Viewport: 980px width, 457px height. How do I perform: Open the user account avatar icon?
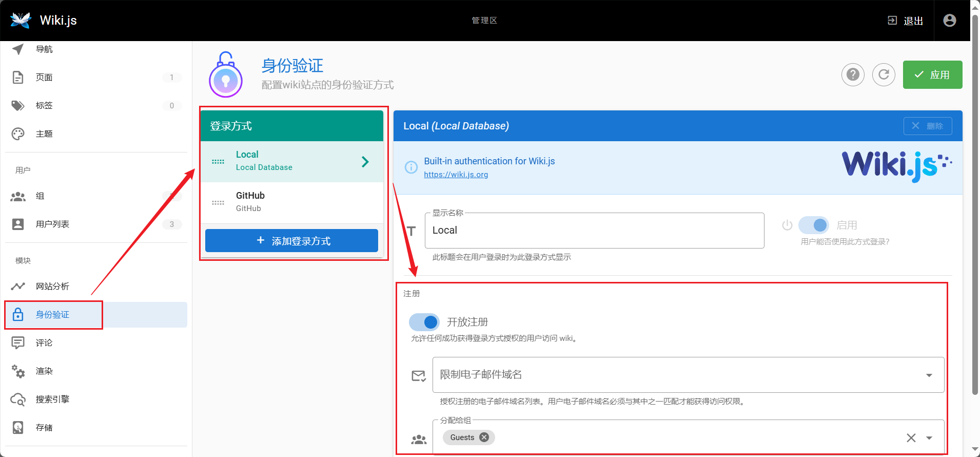[949, 21]
